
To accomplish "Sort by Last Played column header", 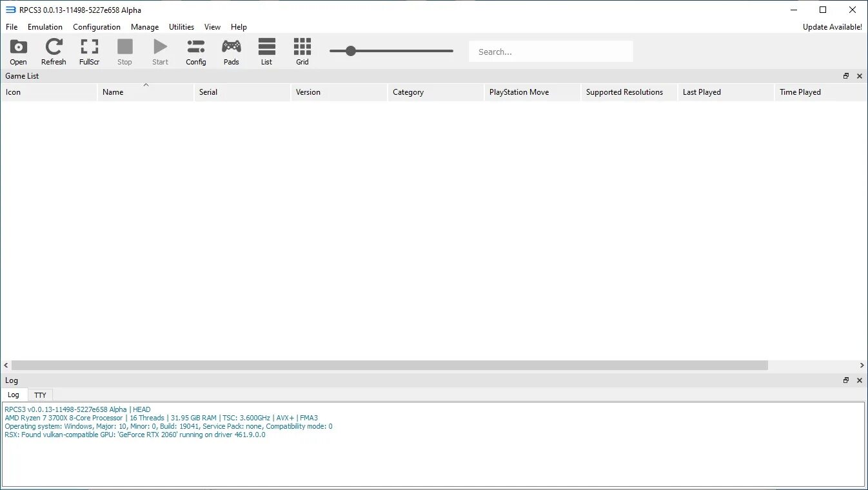I will coord(726,92).
